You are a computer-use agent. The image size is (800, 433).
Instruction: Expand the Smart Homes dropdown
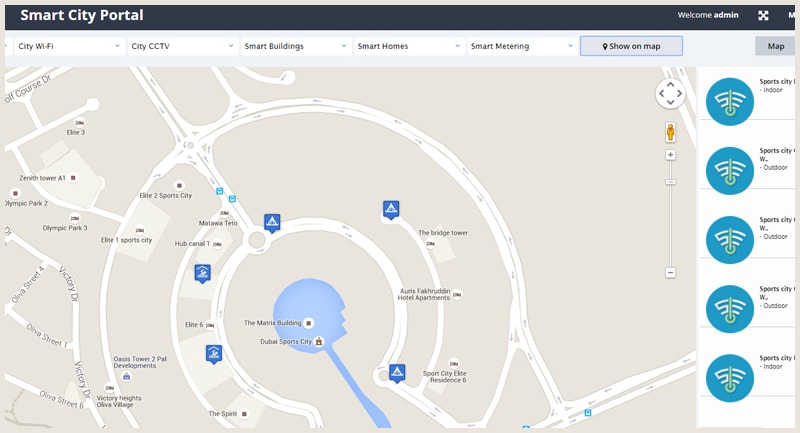pos(409,46)
